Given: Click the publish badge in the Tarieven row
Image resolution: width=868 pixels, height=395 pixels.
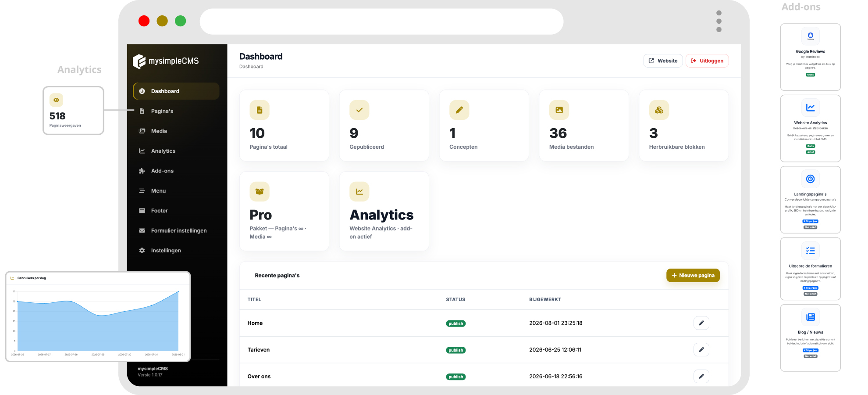Looking at the screenshot, I should (x=456, y=350).
